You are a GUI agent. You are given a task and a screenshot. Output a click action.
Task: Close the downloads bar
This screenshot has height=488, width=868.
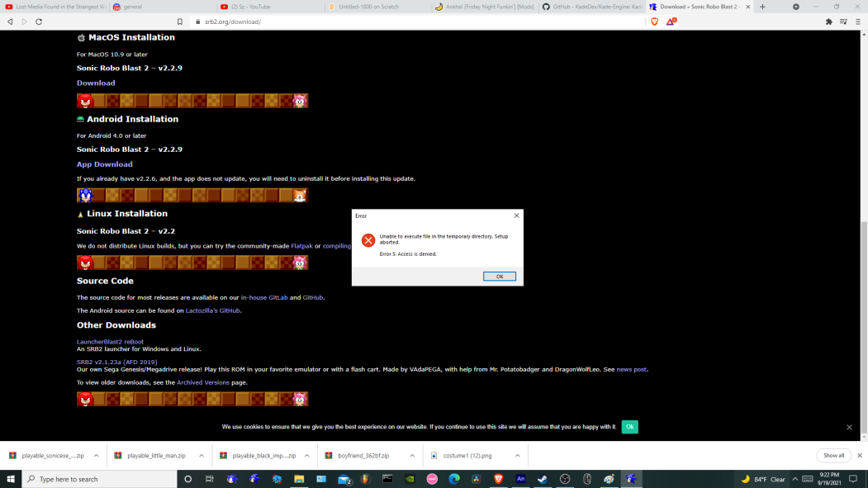point(860,455)
